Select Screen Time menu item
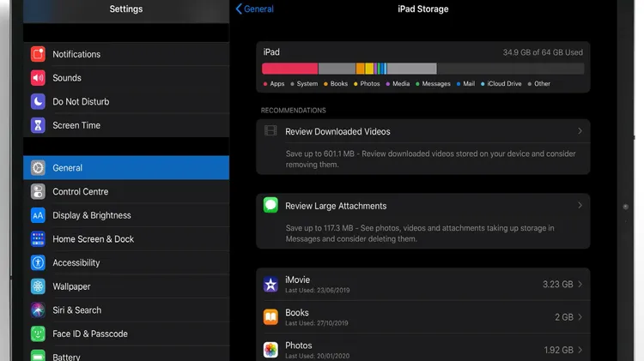Screen dimensions: 644x361 pyautogui.click(x=126, y=125)
